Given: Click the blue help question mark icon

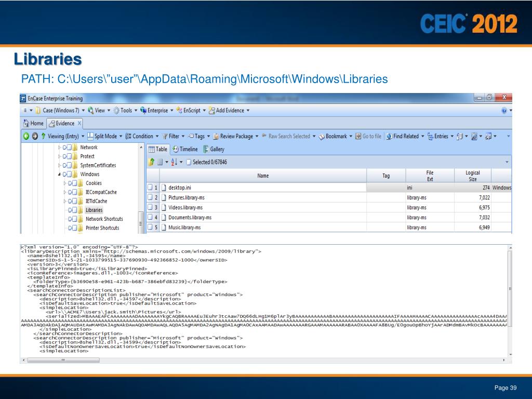Looking at the screenshot, I should point(504,111).
